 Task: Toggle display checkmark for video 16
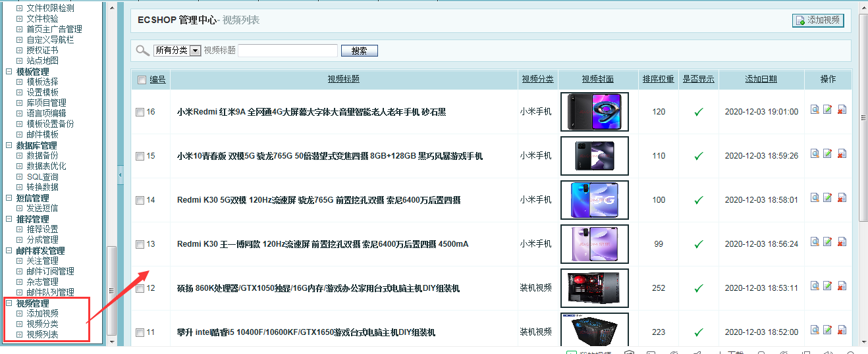pyautogui.click(x=699, y=112)
